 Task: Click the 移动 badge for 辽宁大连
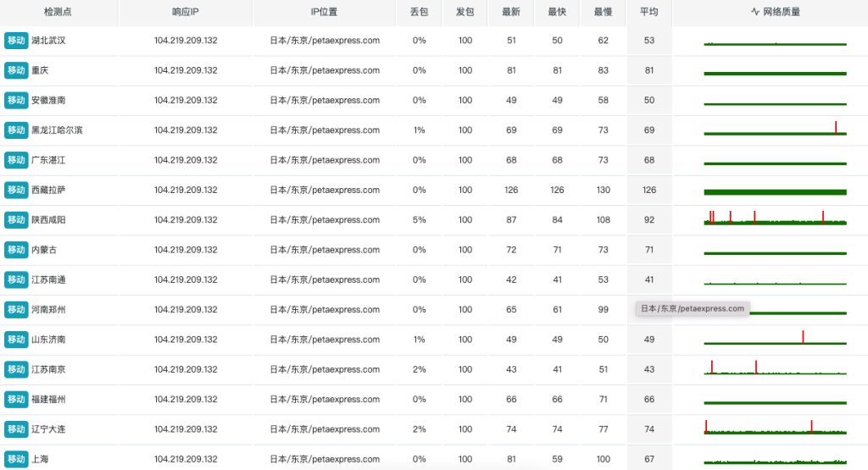click(x=16, y=429)
